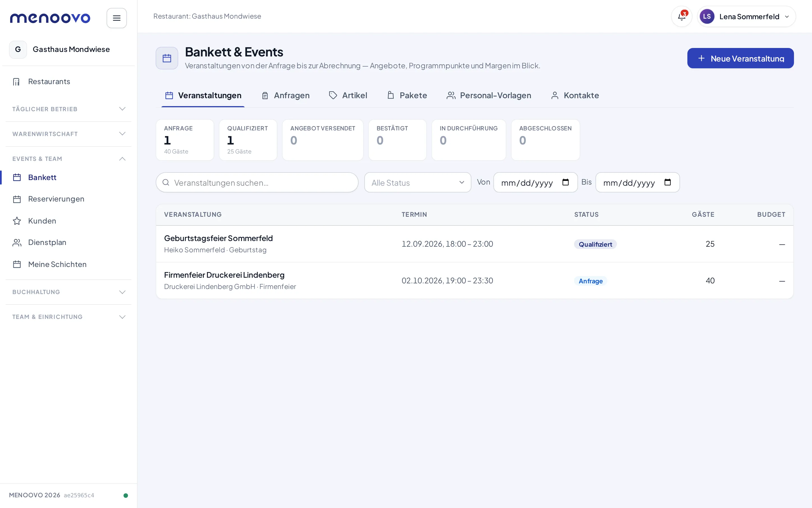Click the Qualifiziert status badge
The image size is (812, 508).
pyautogui.click(x=595, y=244)
